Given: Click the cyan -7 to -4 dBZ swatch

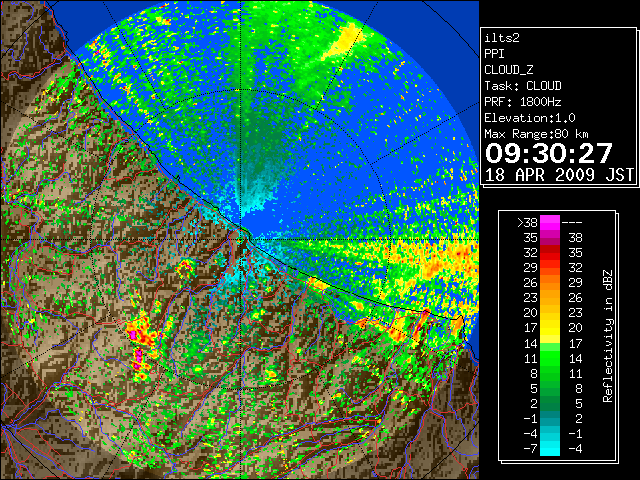Looking at the screenshot, I should [550, 448].
